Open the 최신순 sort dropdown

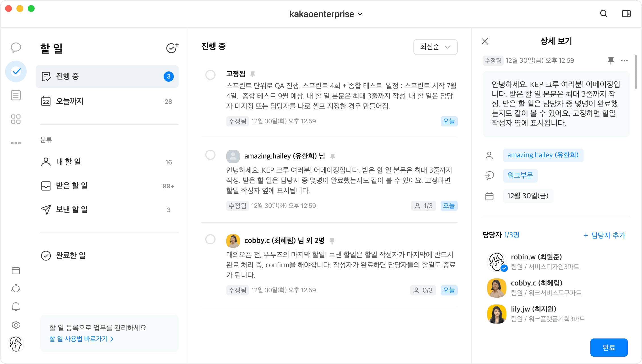point(435,47)
